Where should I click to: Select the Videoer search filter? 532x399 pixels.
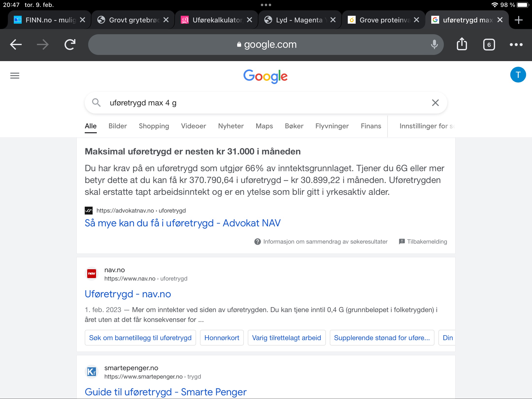(194, 126)
